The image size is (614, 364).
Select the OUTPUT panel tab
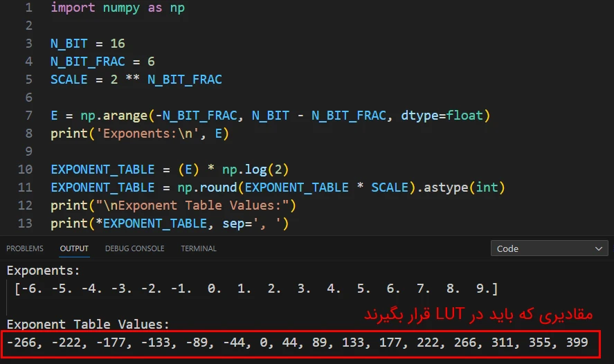(x=74, y=248)
